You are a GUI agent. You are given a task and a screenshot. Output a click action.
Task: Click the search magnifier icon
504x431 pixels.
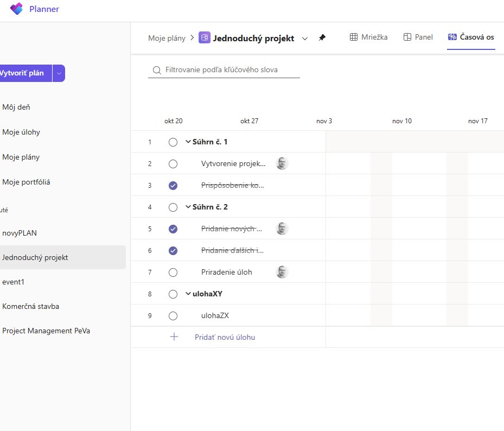157,70
